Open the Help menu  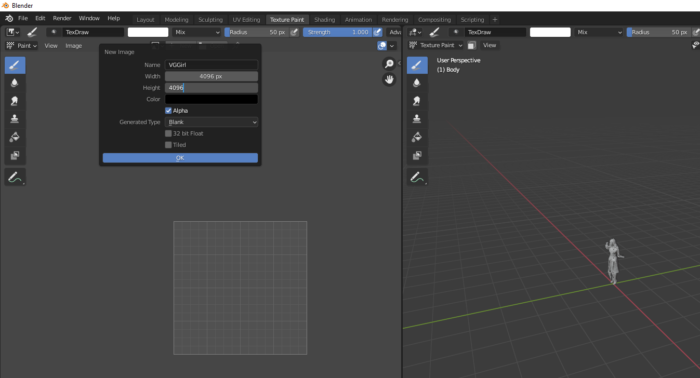[114, 18]
